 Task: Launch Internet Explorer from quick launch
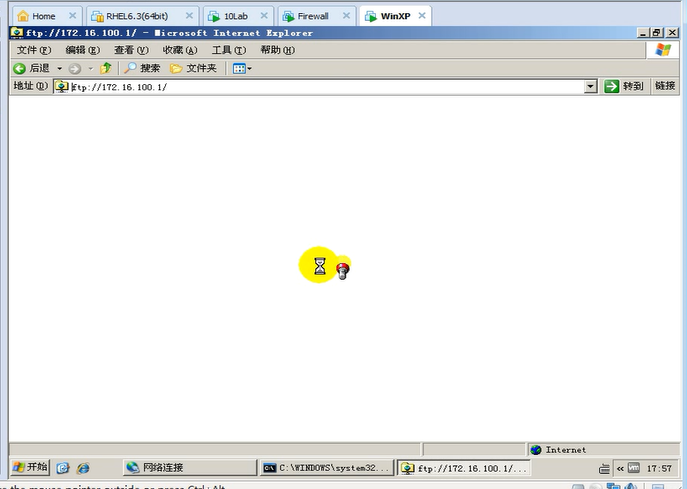click(83, 467)
